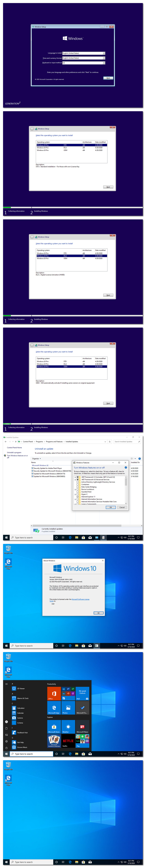
Task: Open the Microsoft Edge tile in Start menu
Action: (54, 708)
